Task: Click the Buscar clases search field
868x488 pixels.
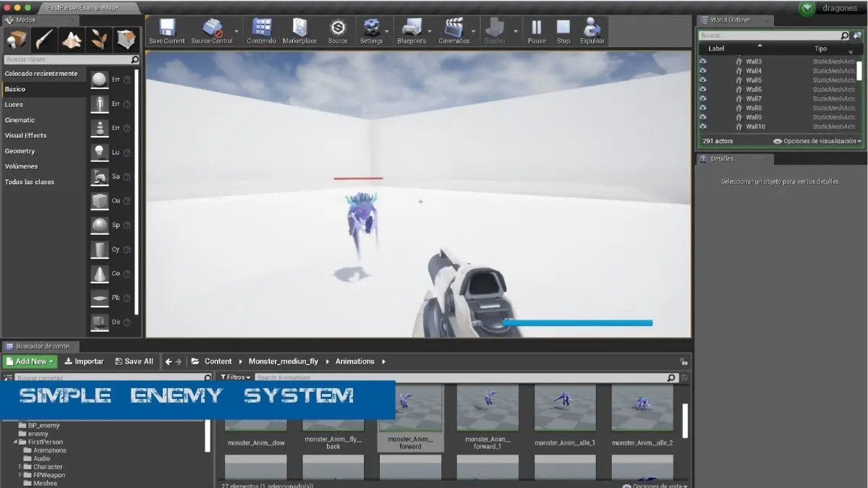Action: (x=72, y=60)
